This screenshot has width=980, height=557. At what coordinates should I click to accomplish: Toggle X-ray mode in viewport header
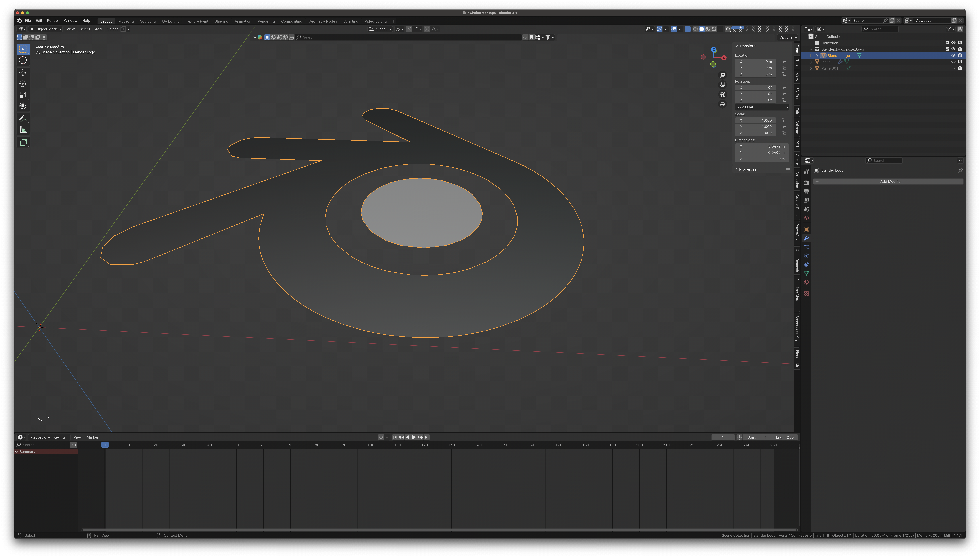688,29
